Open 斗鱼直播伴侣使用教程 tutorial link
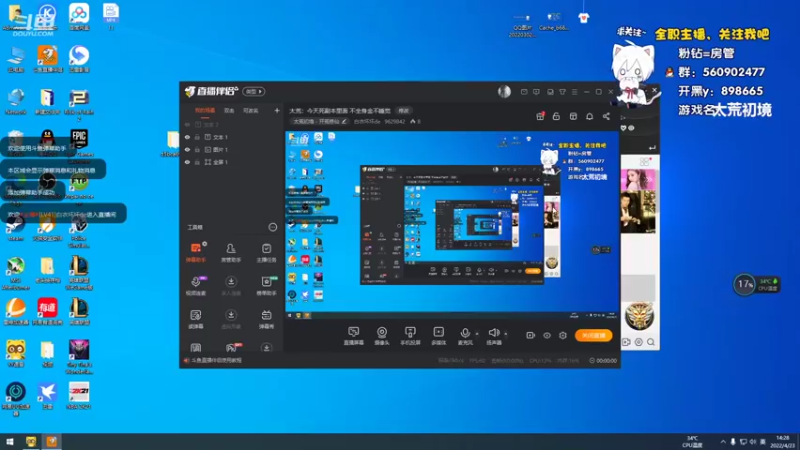The image size is (800, 450). [x=217, y=360]
